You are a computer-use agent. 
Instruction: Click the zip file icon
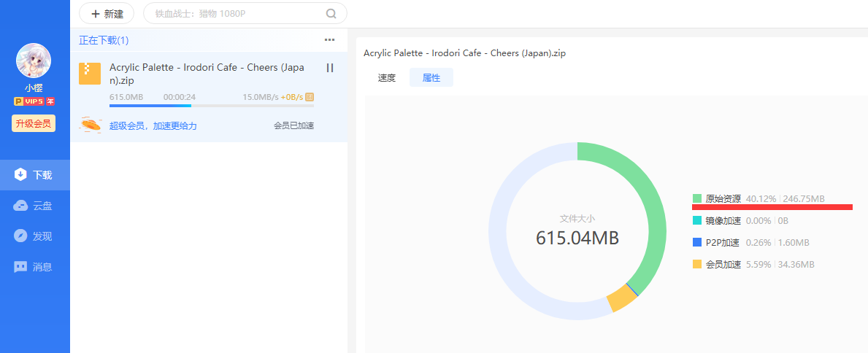(x=90, y=73)
